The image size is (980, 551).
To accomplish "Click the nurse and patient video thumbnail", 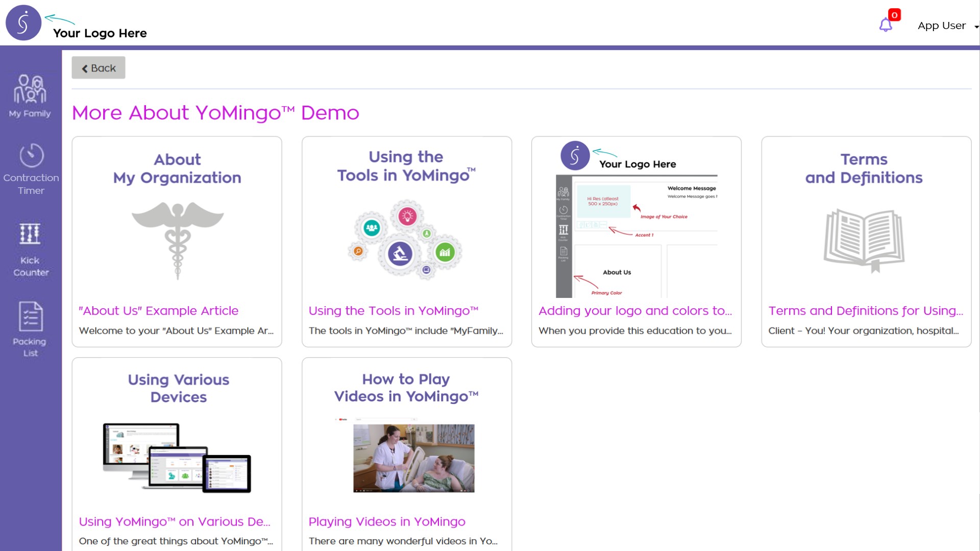I will click(x=413, y=458).
